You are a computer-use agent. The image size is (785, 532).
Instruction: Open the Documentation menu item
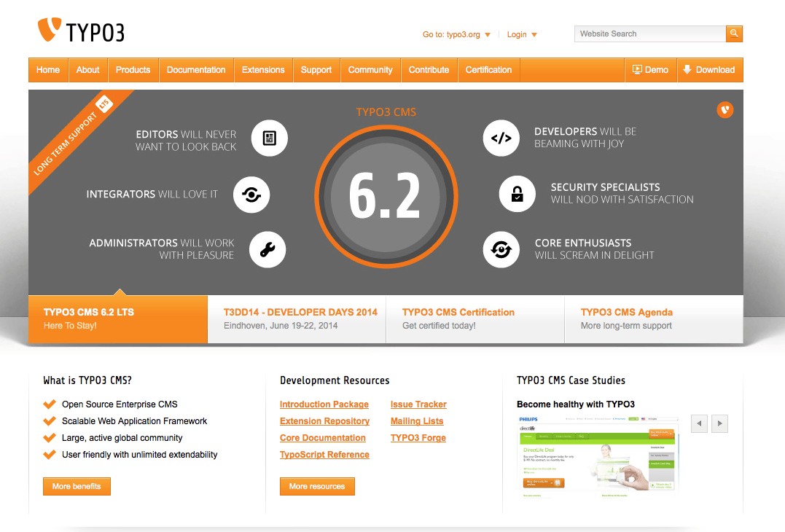pyautogui.click(x=196, y=70)
